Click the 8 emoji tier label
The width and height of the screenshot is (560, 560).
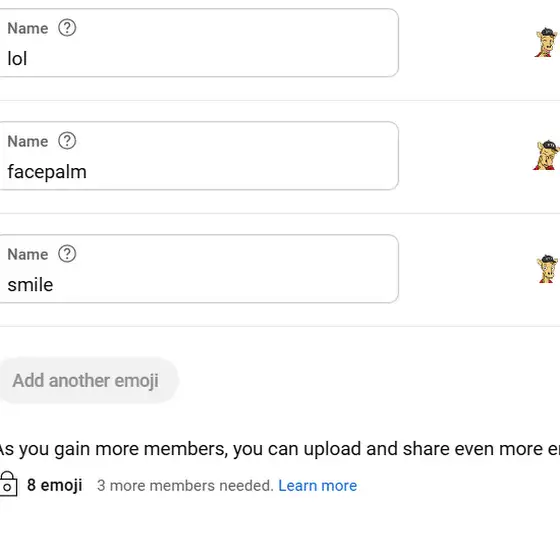(55, 485)
